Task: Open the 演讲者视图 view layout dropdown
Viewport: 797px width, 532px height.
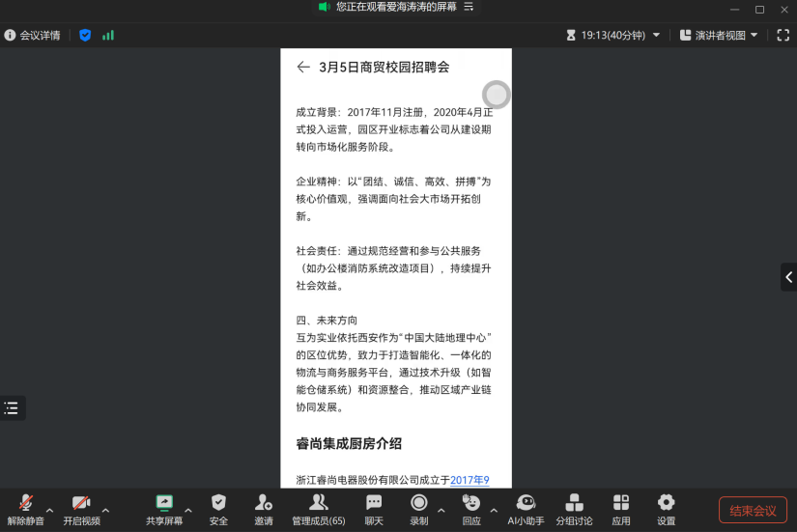Action: tap(720, 35)
